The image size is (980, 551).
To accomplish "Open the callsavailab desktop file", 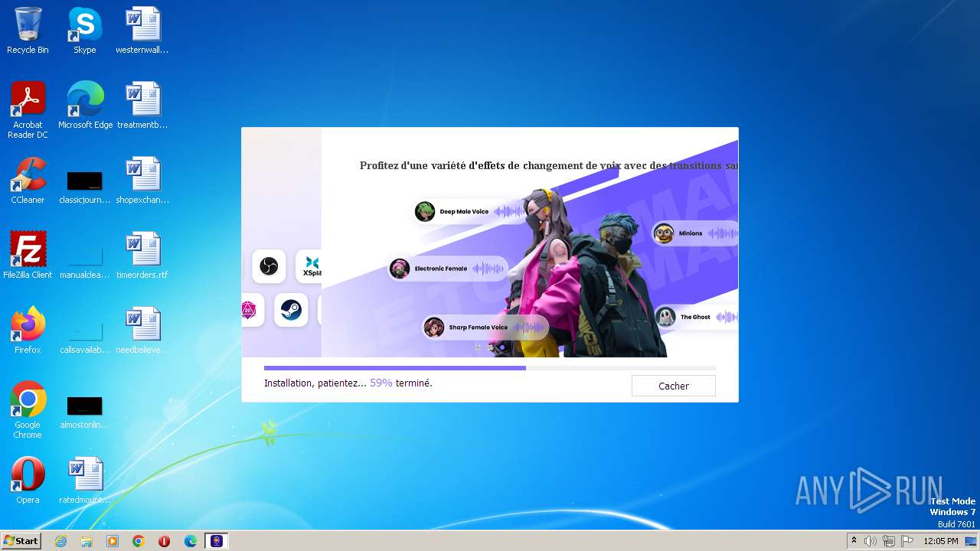I will tap(84, 337).
